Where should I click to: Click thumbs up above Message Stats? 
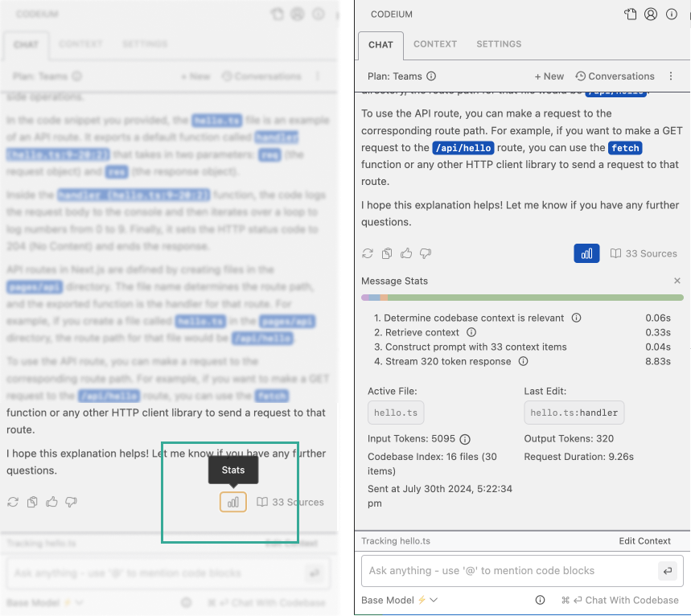point(406,253)
